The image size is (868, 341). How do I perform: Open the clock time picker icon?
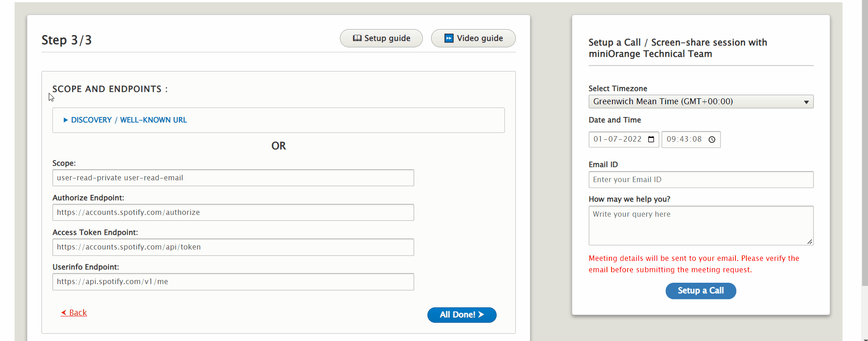coord(712,139)
